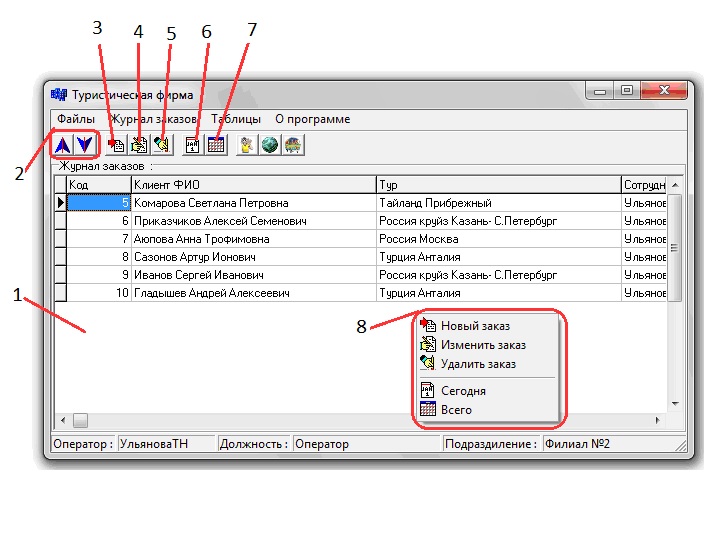Show today's orders via toolbar calendar-day icon
Image resolution: width=704 pixels, height=547 pixels.
point(193,146)
